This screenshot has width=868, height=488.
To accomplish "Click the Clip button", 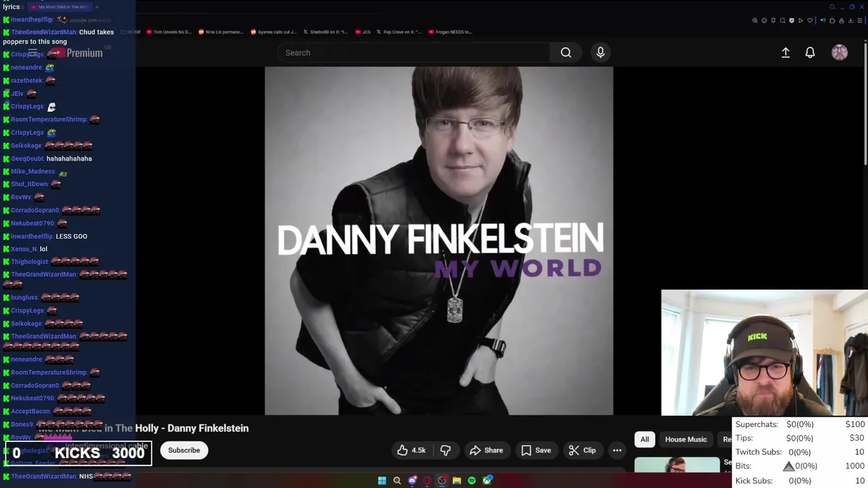I will coord(583,450).
